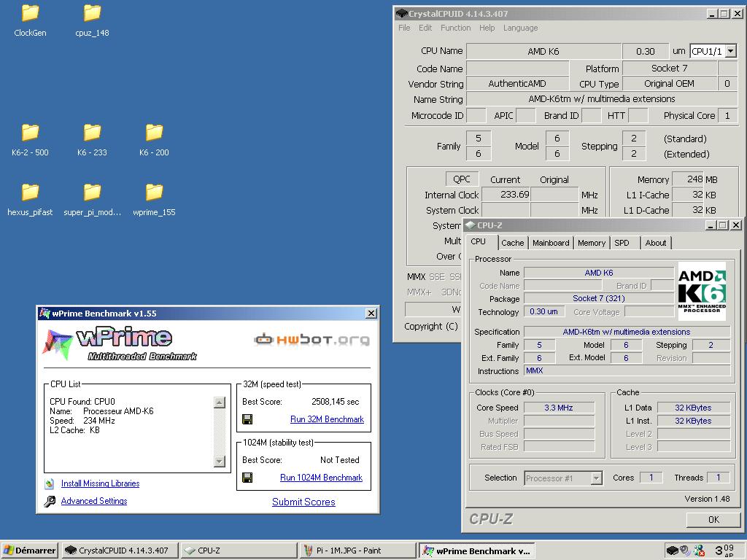747x560 pixels.
Task: Click the save icon beside the 1024M best score
Action: coord(247,478)
